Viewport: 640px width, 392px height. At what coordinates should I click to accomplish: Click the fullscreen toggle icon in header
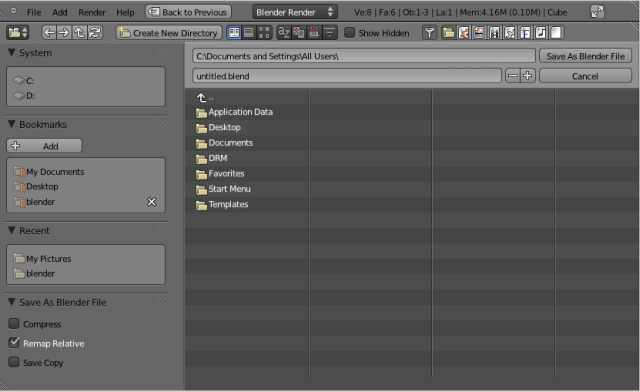(597, 12)
